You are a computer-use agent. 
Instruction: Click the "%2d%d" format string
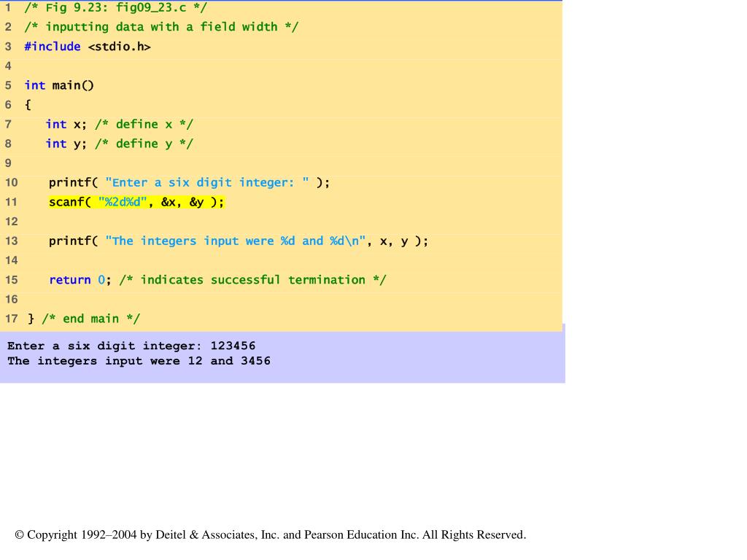pyautogui.click(x=123, y=202)
